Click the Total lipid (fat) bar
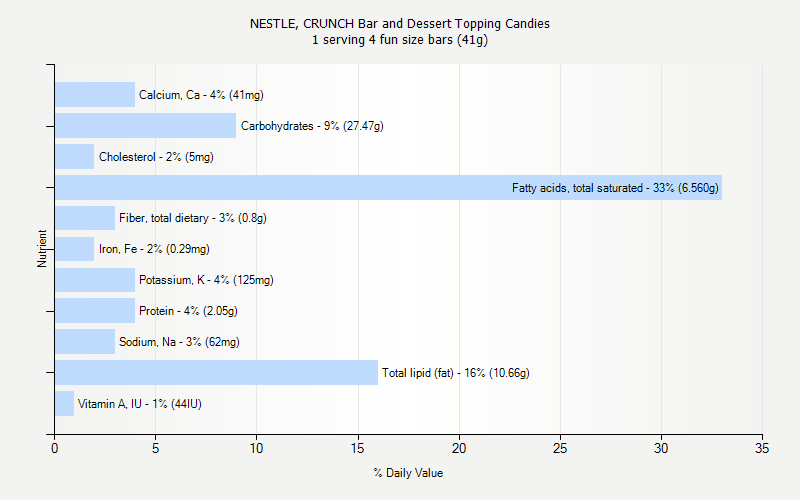800x500 pixels. [x=216, y=373]
